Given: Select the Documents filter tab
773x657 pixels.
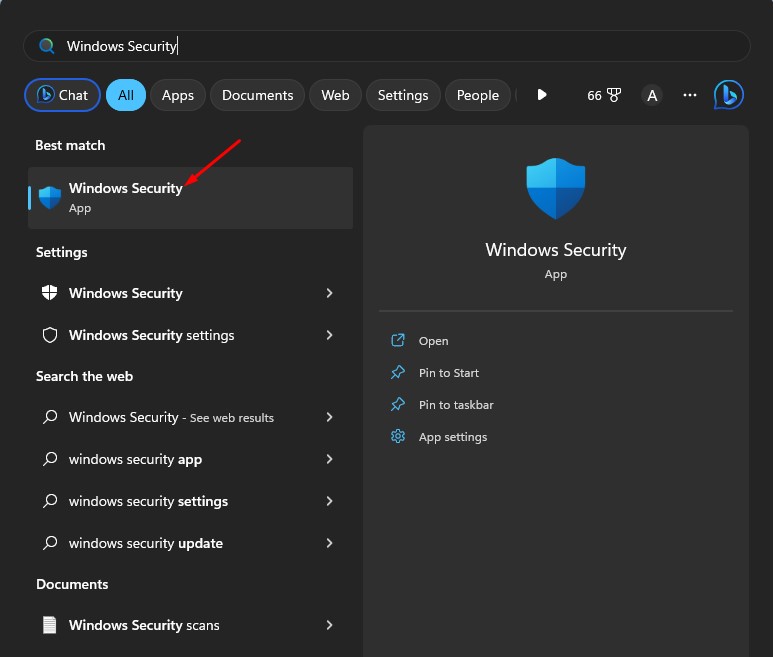Looking at the screenshot, I should [x=257, y=95].
